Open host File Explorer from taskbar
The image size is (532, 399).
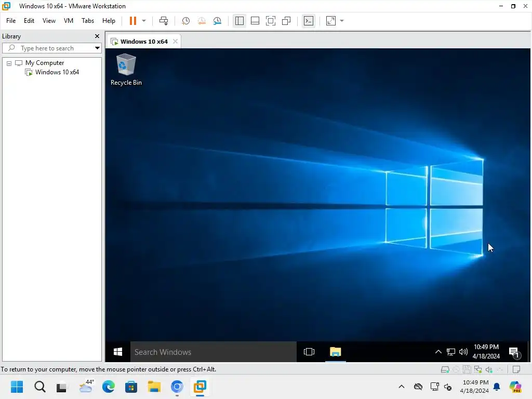click(154, 387)
